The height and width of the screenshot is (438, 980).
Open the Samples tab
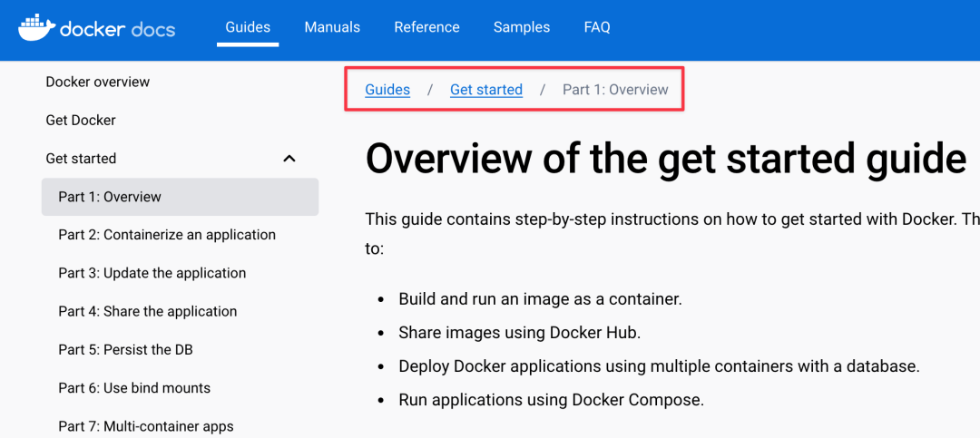click(x=521, y=27)
